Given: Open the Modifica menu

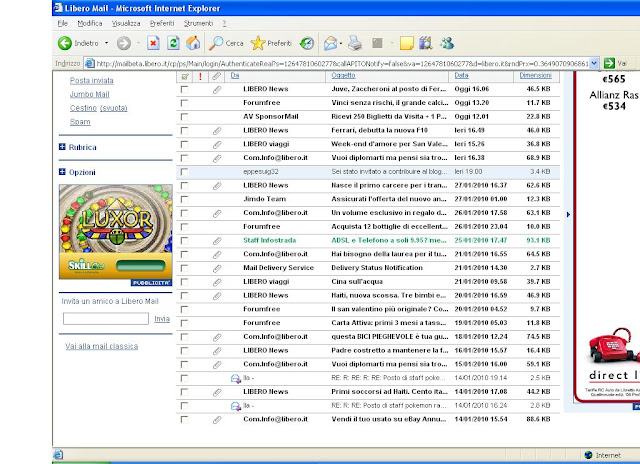Looking at the screenshot, I should (90, 23).
